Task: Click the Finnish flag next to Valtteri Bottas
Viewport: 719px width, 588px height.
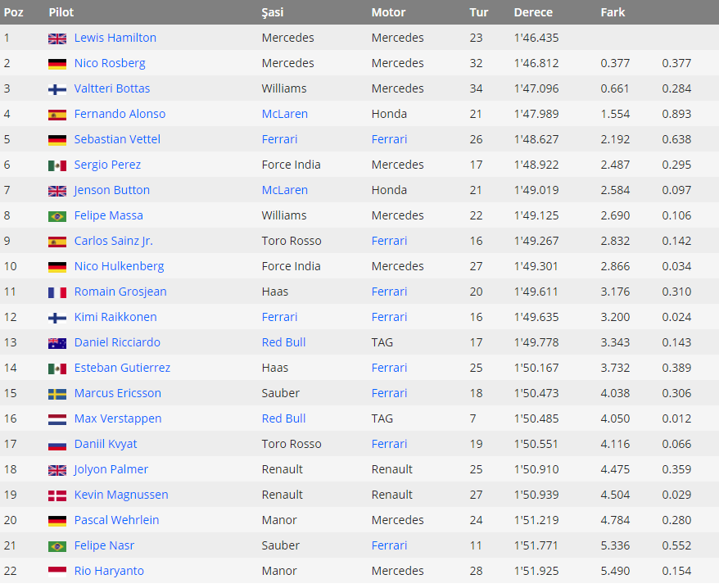Action: (57, 89)
